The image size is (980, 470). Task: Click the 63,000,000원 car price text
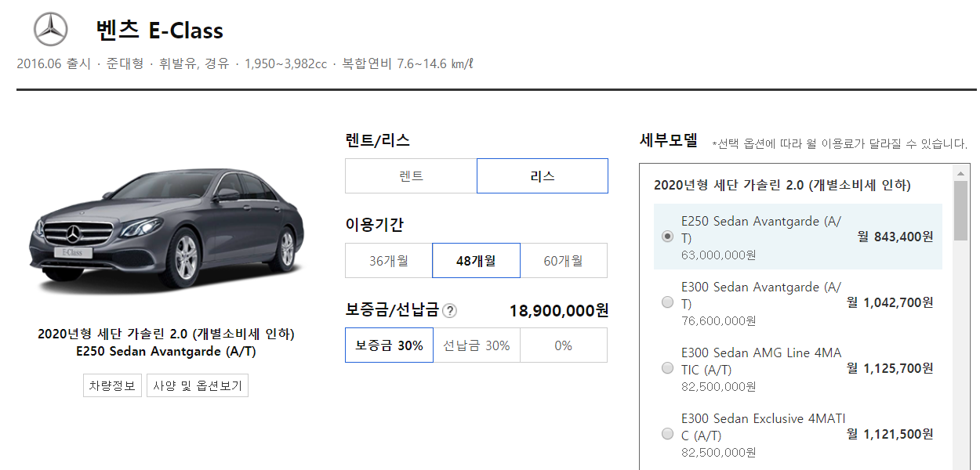pyautogui.click(x=718, y=255)
